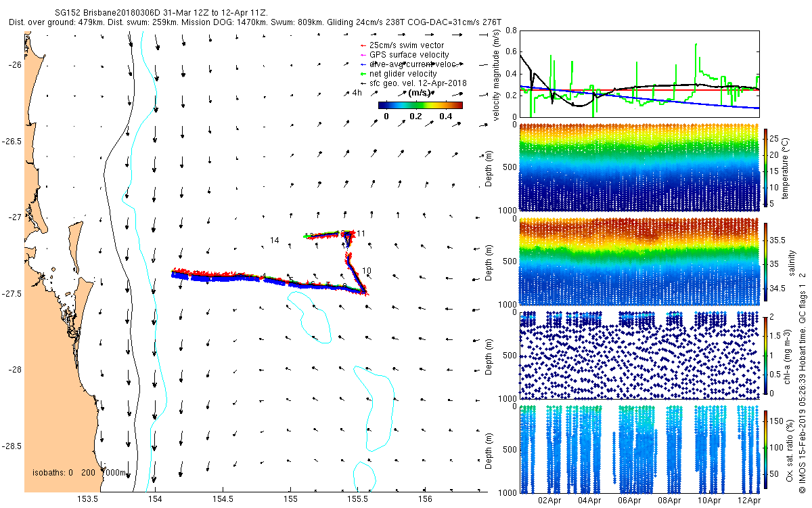Click the glider track waypoint labeled 11
Screen dimensions: 812x508
(361, 234)
